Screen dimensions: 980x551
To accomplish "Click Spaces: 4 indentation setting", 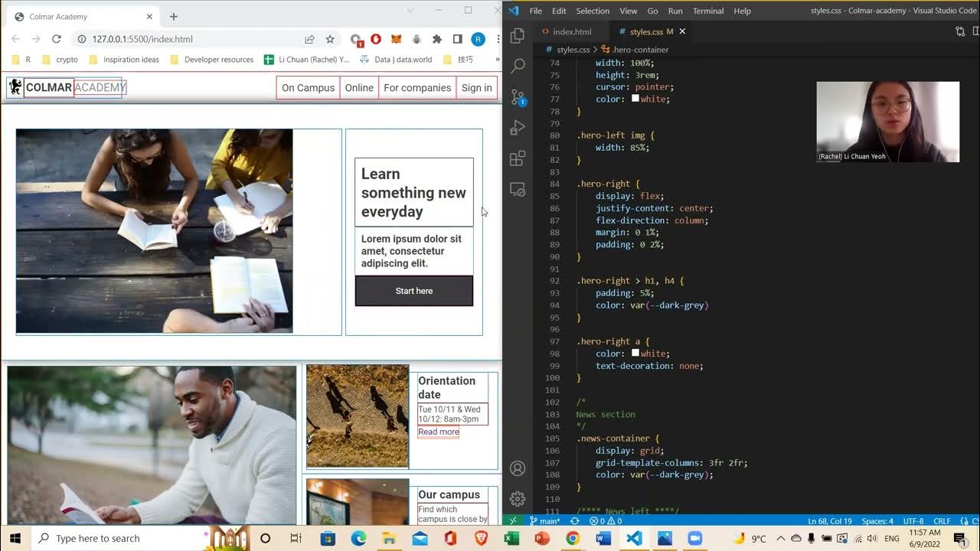I will coord(877,520).
